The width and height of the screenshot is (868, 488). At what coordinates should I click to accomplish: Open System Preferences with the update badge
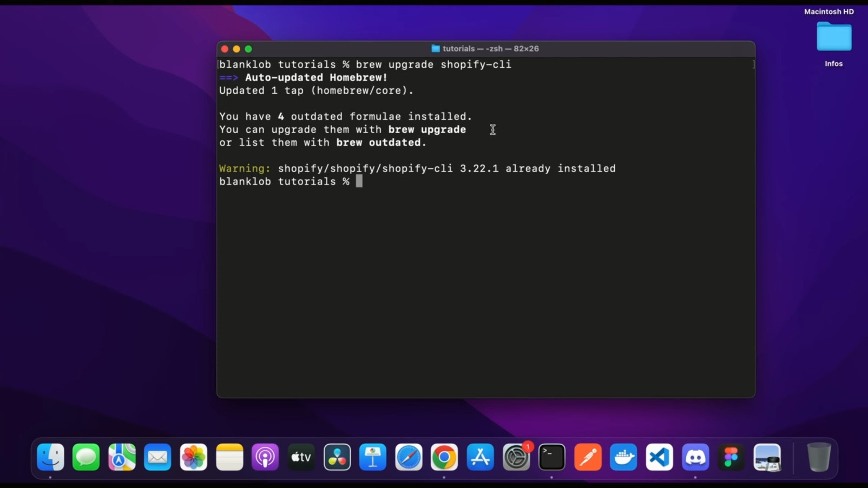[x=516, y=457]
